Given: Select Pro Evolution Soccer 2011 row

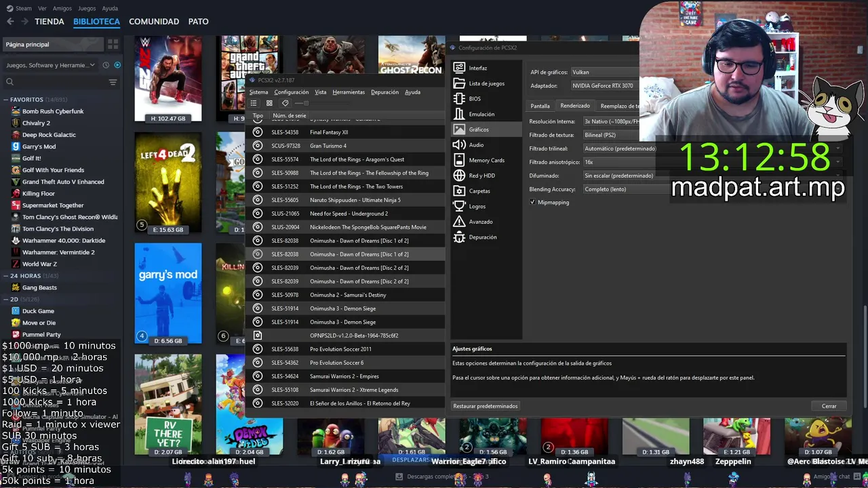Looking at the screenshot, I should point(344,349).
